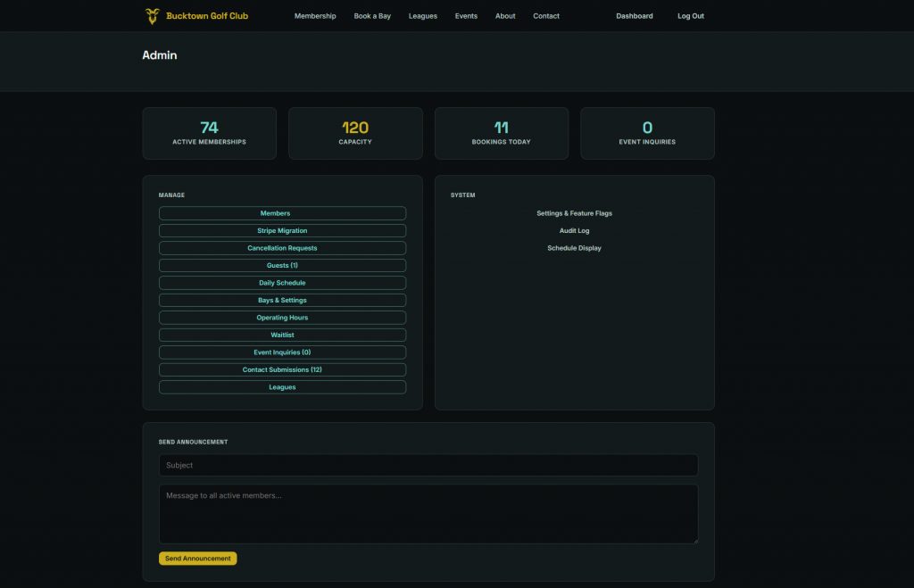This screenshot has height=588, width=914.
Task: Open Settings & Feature Flags
Action: coord(574,213)
